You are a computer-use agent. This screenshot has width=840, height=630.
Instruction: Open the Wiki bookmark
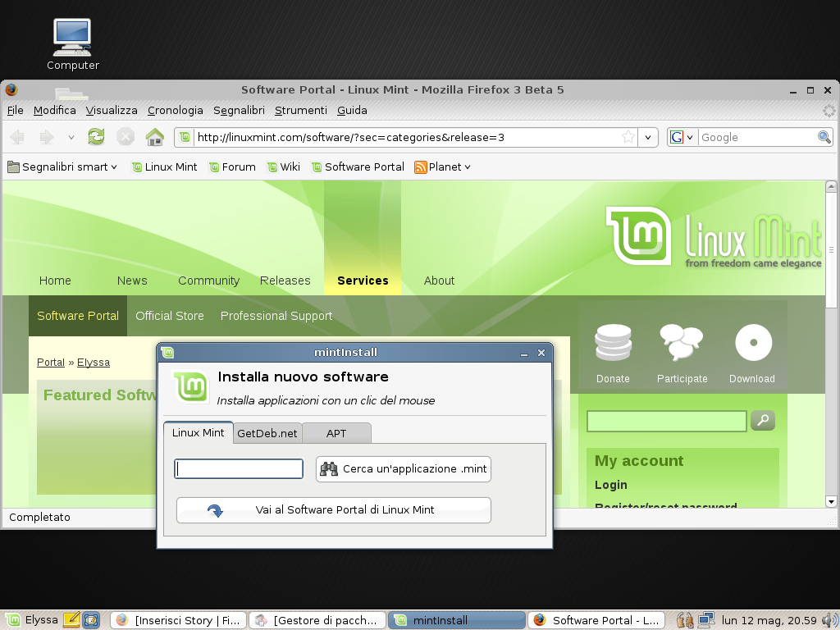283,167
